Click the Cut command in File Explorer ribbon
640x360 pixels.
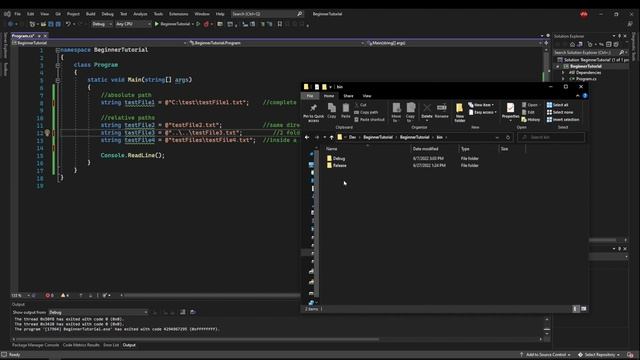[x=360, y=105]
